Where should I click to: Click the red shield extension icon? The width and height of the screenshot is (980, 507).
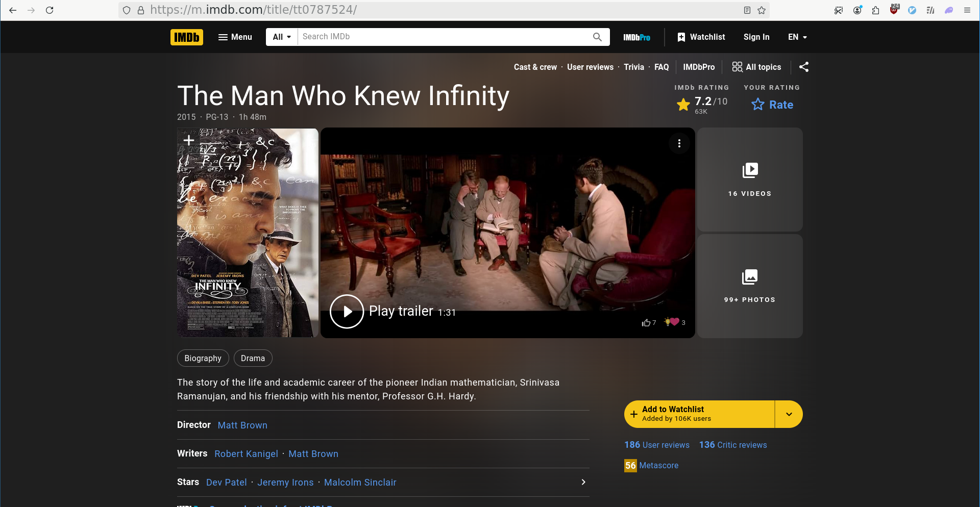point(894,10)
